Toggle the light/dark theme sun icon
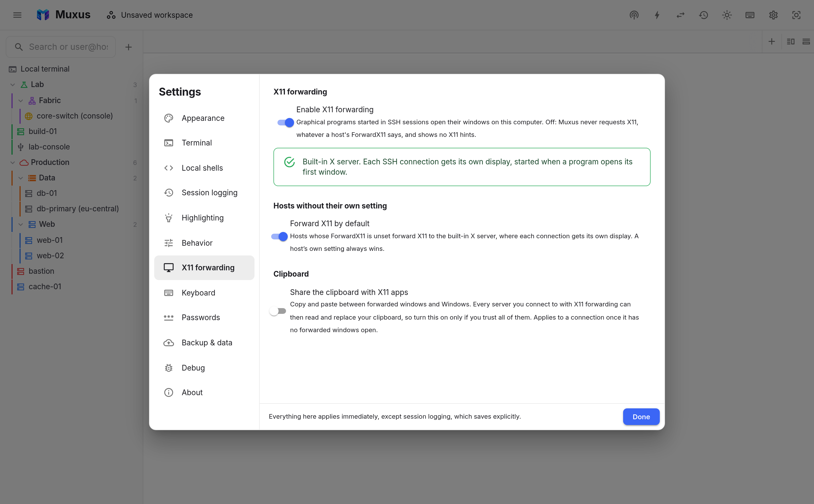Screen dimensions: 814x504 click(x=727, y=15)
